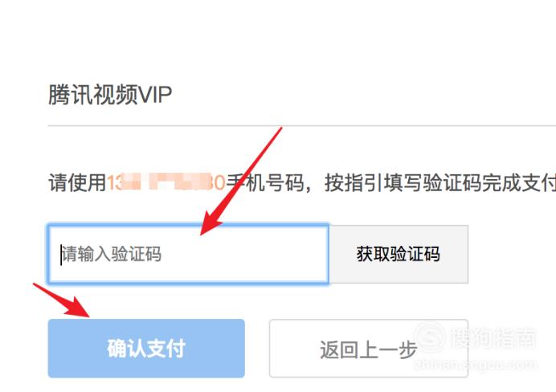This screenshot has height=392, width=556.
Task: Click the VIP letters in the heading
Action: (x=155, y=95)
